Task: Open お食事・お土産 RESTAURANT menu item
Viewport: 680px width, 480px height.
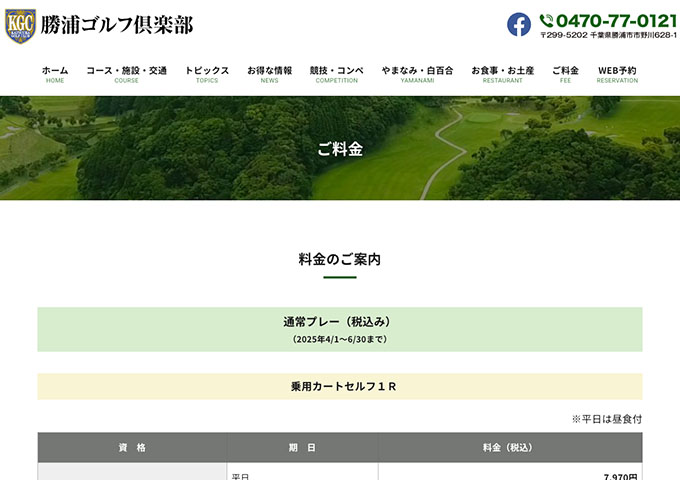Action: [503, 74]
